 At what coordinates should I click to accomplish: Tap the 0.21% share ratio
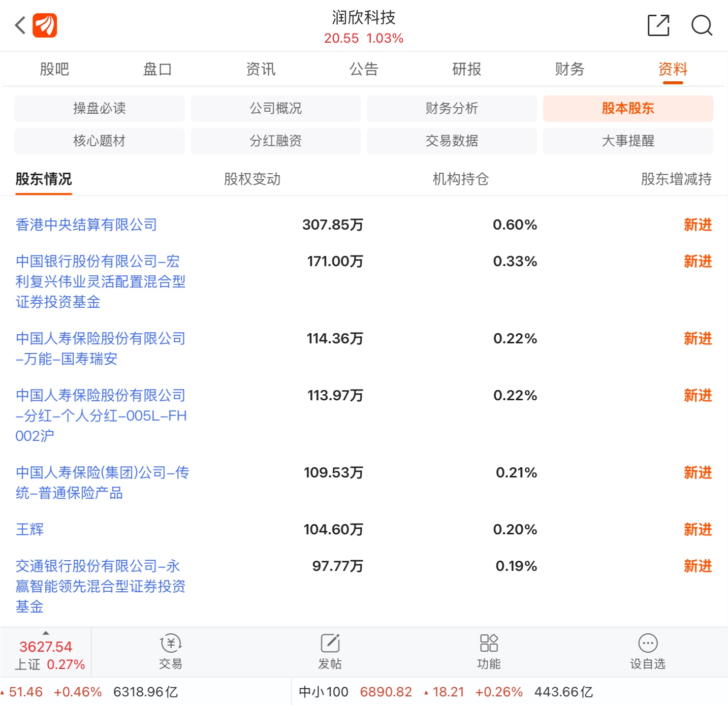pos(517,472)
